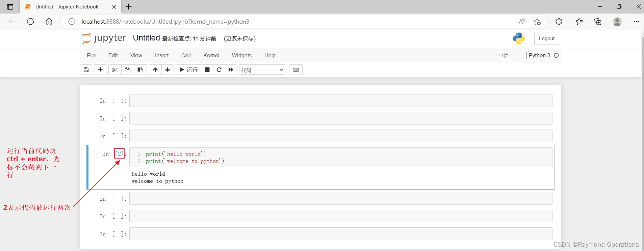
Task: Focus the empty cell directly below the output
Action: [341, 198]
